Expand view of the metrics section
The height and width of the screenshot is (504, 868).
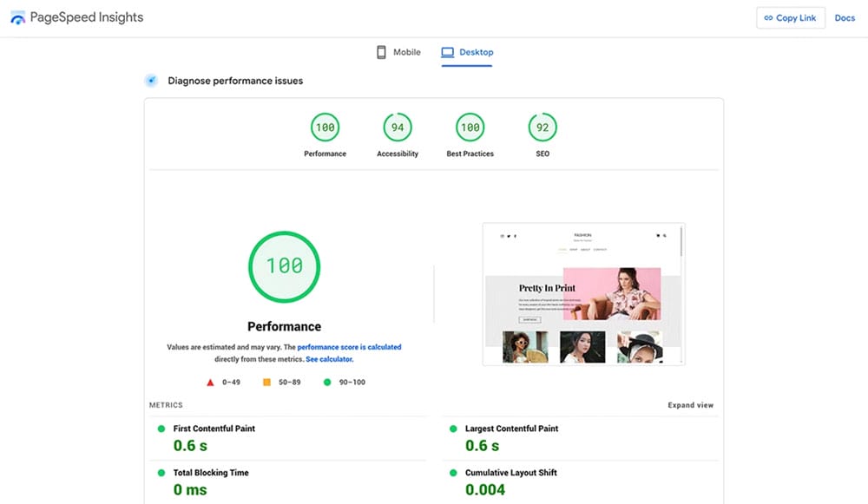click(x=690, y=405)
